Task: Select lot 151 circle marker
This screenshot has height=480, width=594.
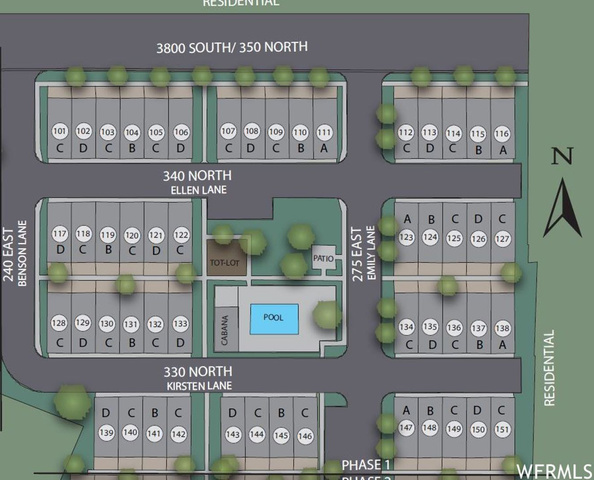Action: pos(502,429)
